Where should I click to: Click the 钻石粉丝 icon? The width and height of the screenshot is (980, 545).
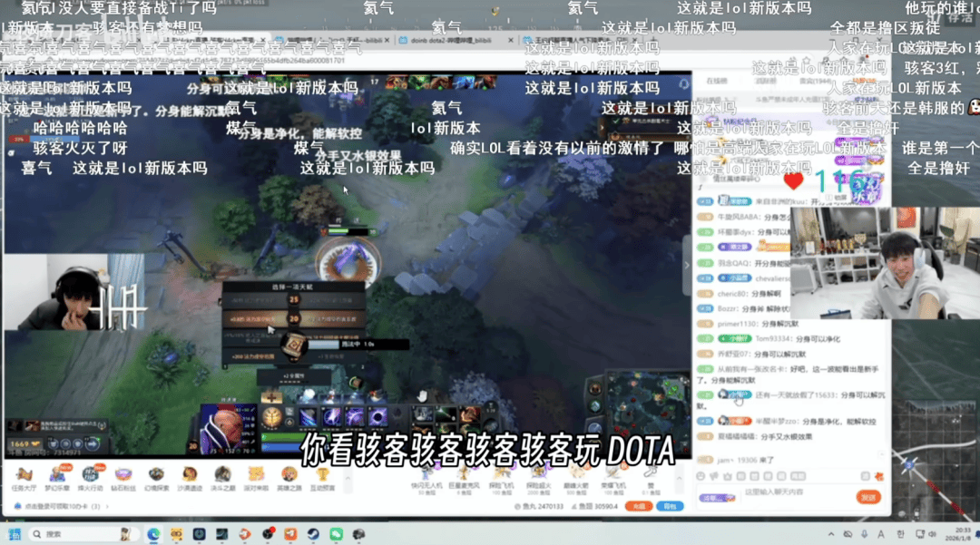122,476
